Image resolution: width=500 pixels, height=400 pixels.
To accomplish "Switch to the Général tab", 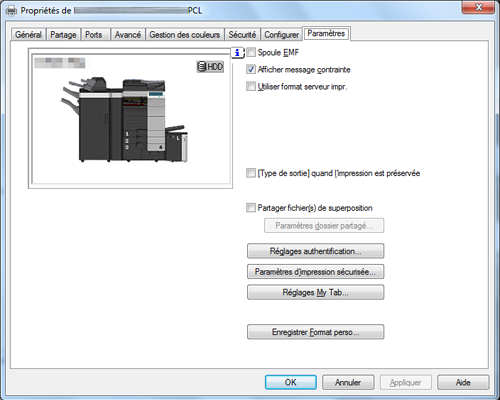I will click(28, 35).
